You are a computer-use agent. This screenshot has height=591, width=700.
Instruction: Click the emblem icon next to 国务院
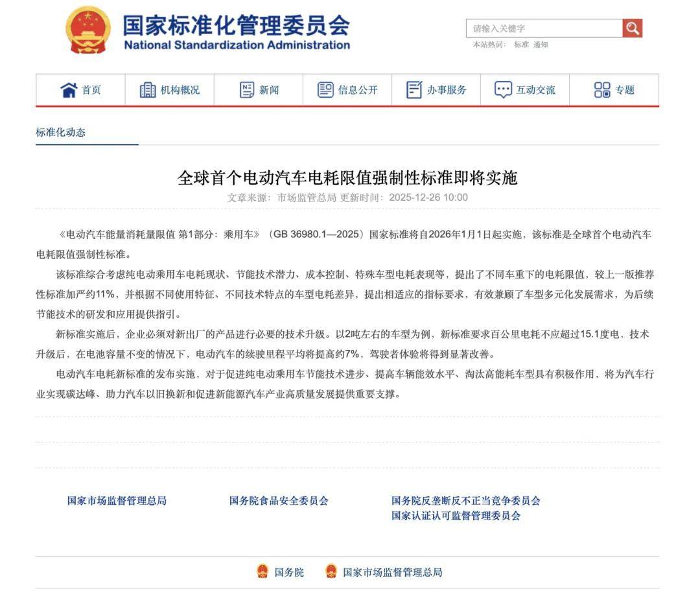262,572
